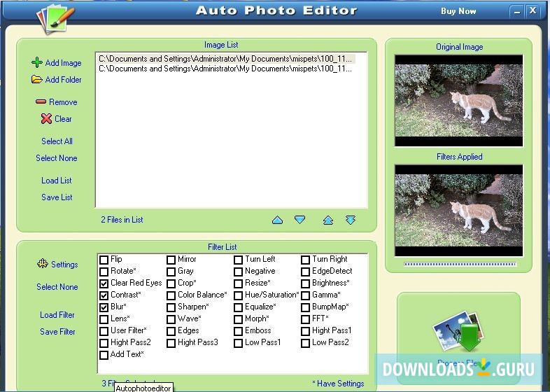Tick the Hight Pass2 checkbox
Screen dimensions: 550x392
104,343
